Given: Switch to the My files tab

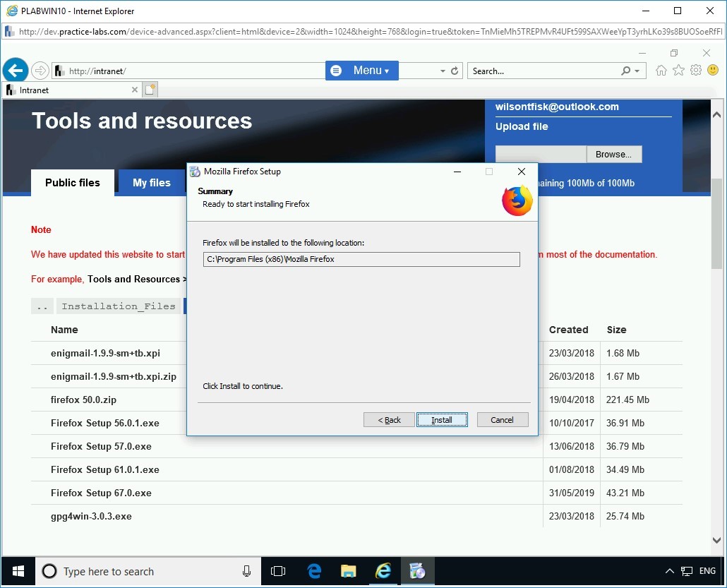Looking at the screenshot, I should pyautogui.click(x=151, y=182).
